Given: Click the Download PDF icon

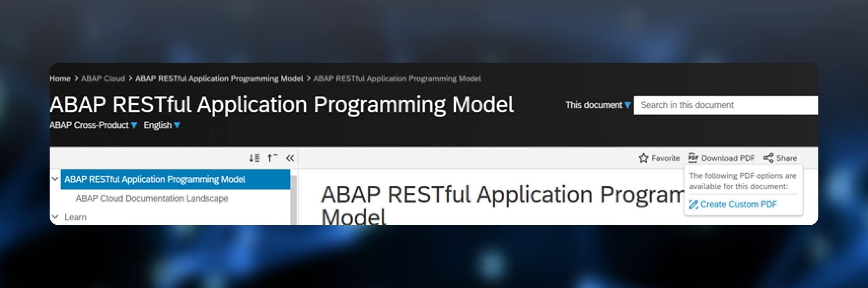Looking at the screenshot, I should [x=693, y=158].
